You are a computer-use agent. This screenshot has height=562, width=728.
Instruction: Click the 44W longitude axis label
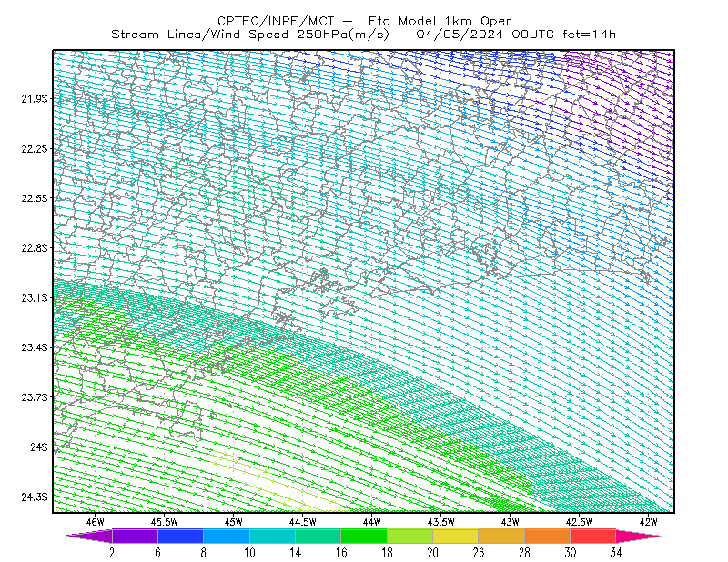[x=372, y=522]
